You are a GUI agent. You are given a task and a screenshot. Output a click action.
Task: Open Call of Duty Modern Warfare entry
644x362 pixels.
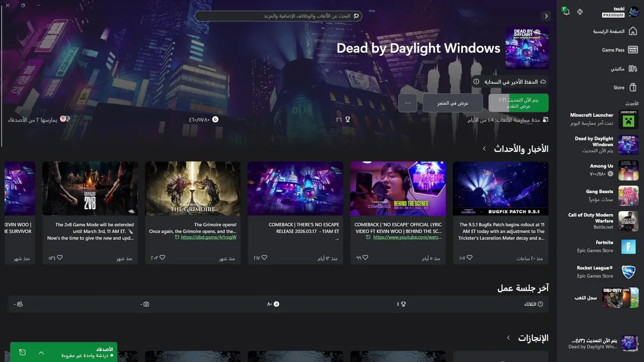point(603,221)
